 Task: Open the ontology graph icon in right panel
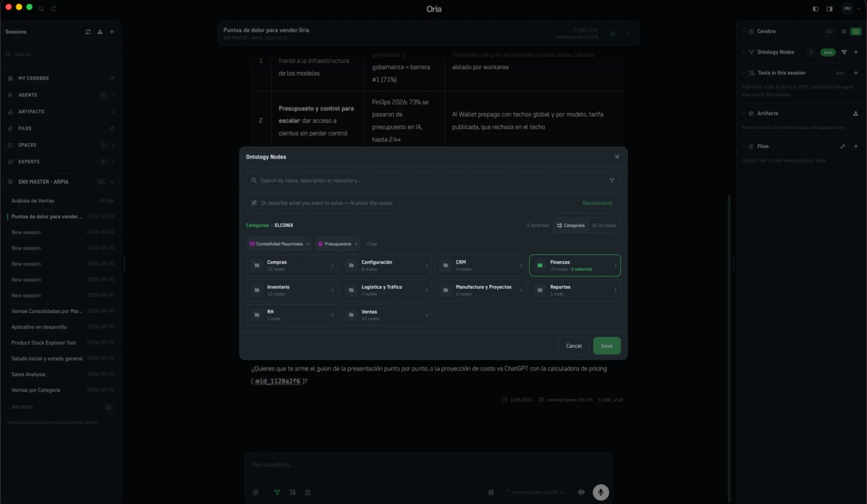pyautogui.click(x=844, y=53)
